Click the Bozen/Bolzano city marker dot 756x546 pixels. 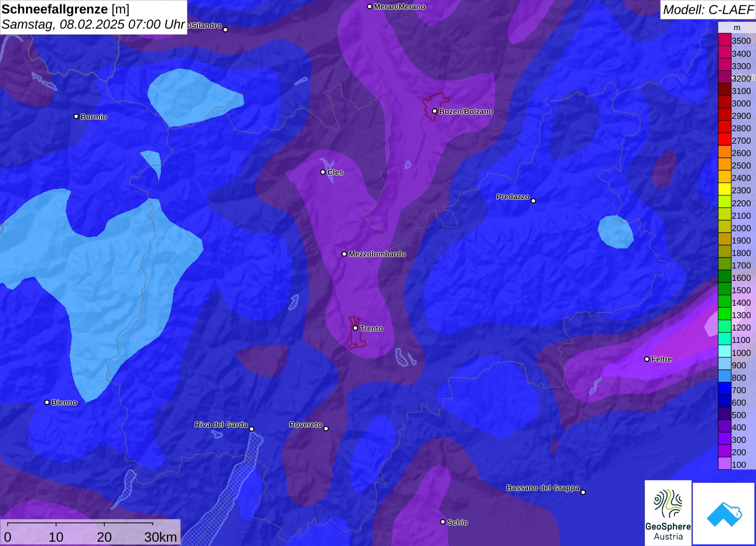click(x=435, y=111)
